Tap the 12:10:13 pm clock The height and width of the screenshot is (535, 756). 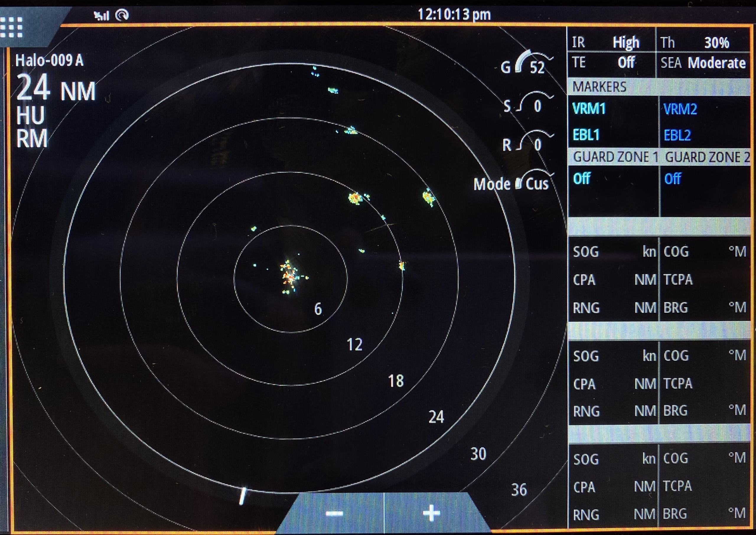pyautogui.click(x=454, y=14)
